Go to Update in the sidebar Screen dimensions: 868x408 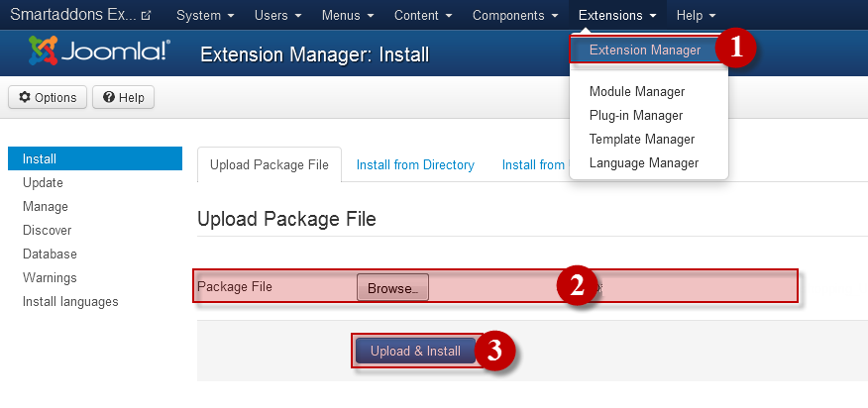tap(43, 182)
